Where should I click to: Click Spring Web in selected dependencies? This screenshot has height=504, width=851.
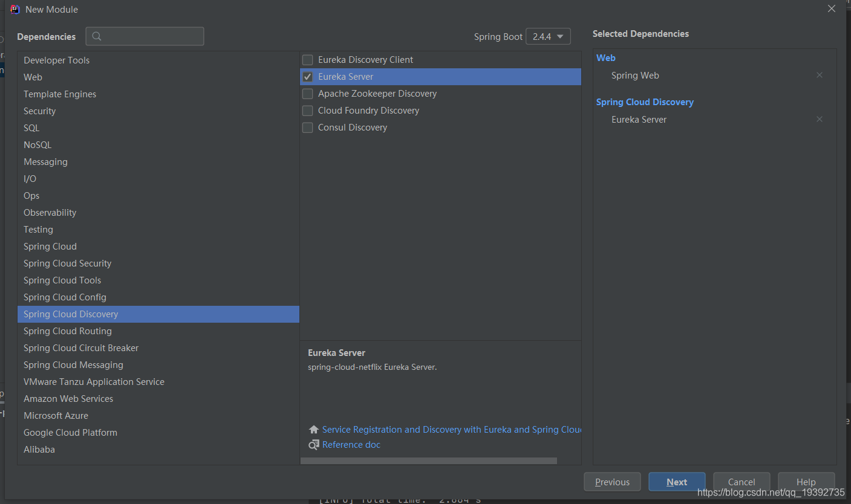tap(635, 76)
